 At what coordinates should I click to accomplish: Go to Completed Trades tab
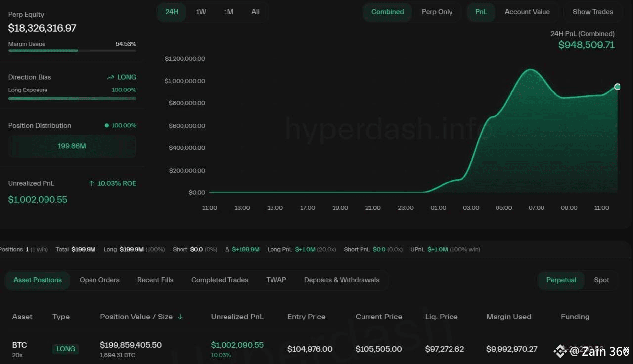click(x=220, y=280)
